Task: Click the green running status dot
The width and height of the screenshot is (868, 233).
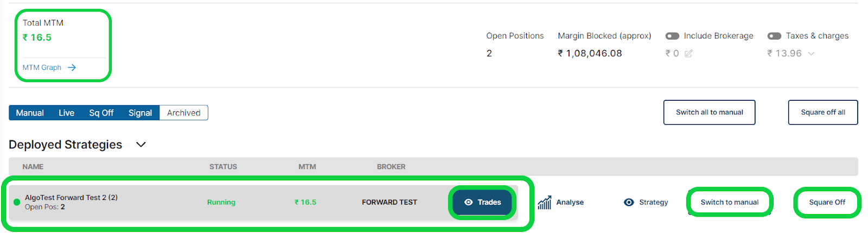Action: pos(17,202)
